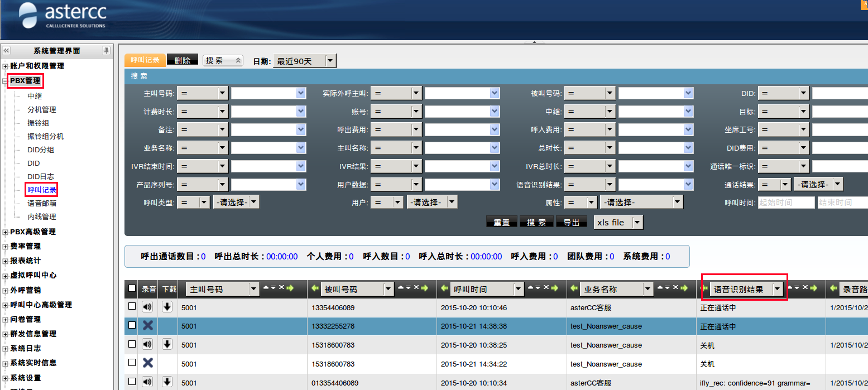Image resolution: width=868 pixels, height=390 pixels.
Task: Remove the 呼叫时间 column via X icon
Action: click(545, 288)
